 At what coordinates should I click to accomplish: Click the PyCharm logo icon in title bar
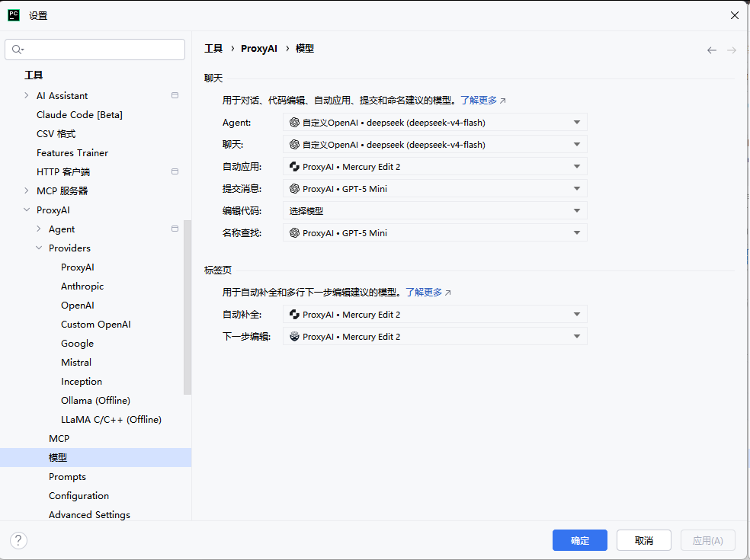pyautogui.click(x=14, y=15)
